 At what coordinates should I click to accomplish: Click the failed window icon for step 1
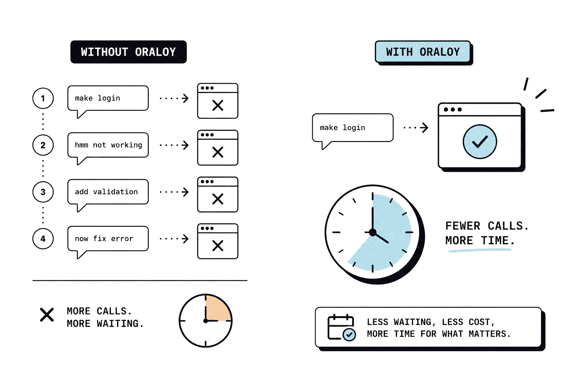coord(218,101)
